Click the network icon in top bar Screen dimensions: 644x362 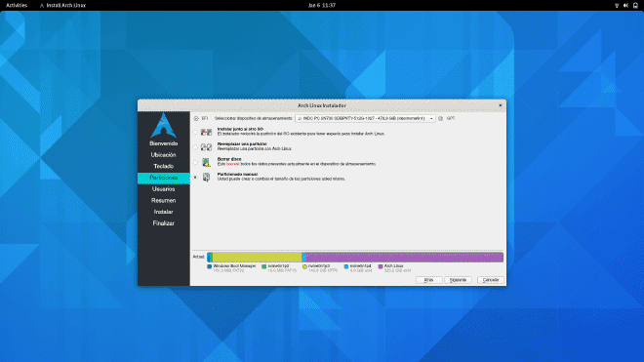(x=617, y=5)
